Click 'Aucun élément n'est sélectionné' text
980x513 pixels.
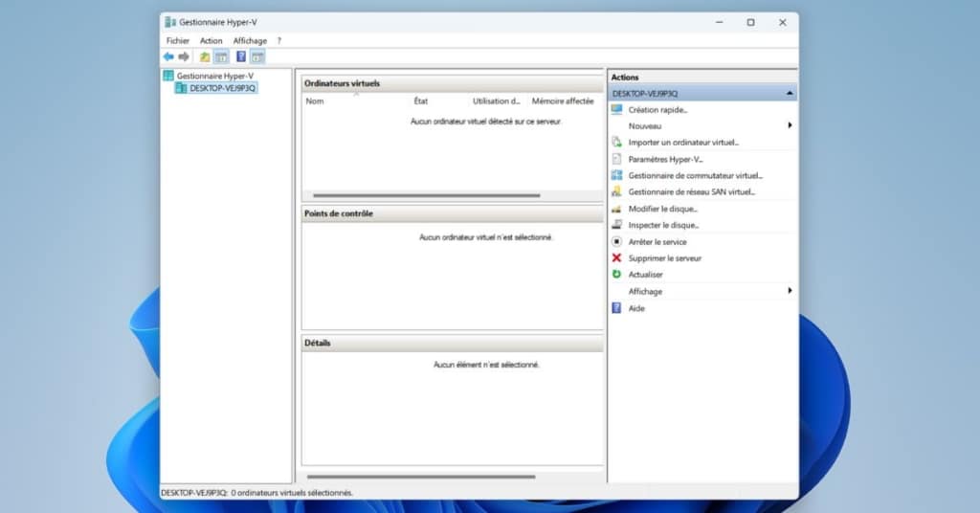(x=485, y=365)
